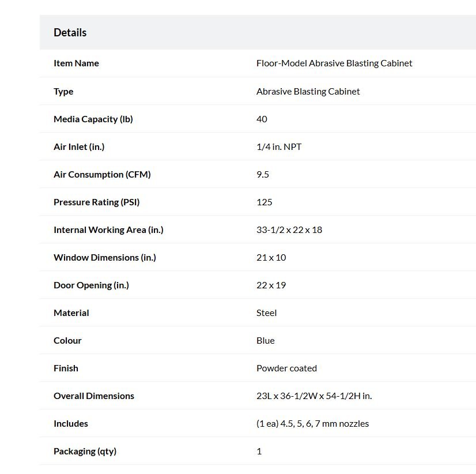Click the Floor-Model Abrasive Blasting Cabinet value
Image resolution: width=476 pixels, height=474 pixels.
point(334,63)
